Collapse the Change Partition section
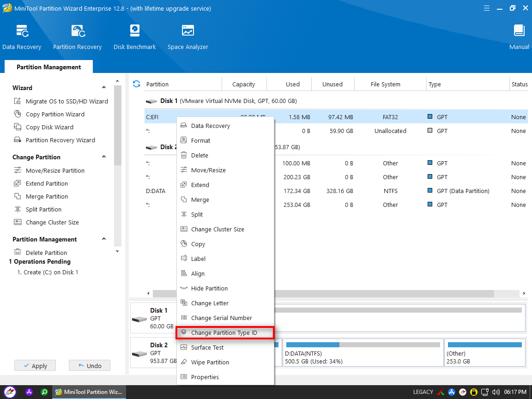The height and width of the screenshot is (399, 532). [x=104, y=157]
